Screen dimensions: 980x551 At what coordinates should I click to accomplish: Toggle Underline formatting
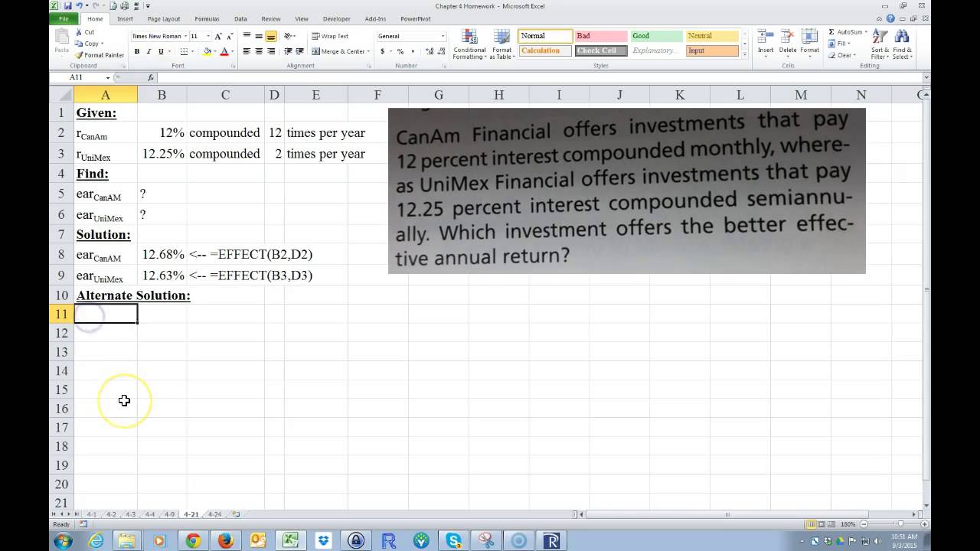pos(160,51)
